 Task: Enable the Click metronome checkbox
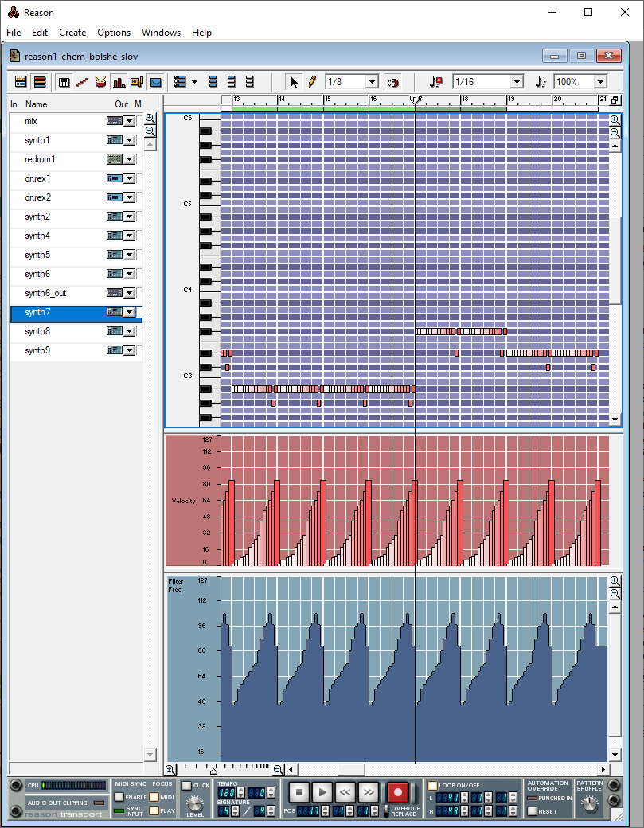tap(186, 786)
